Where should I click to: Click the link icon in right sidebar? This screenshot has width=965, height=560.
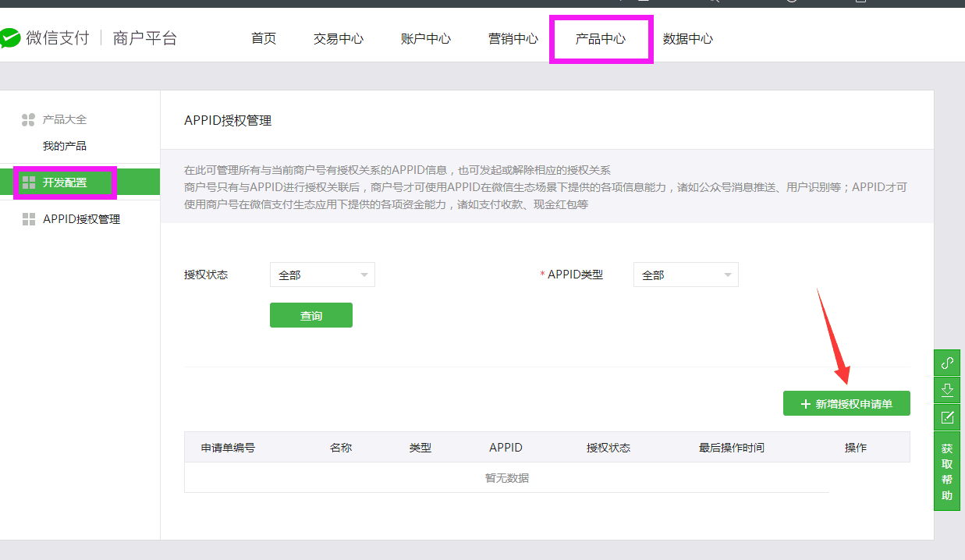tap(947, 363)
